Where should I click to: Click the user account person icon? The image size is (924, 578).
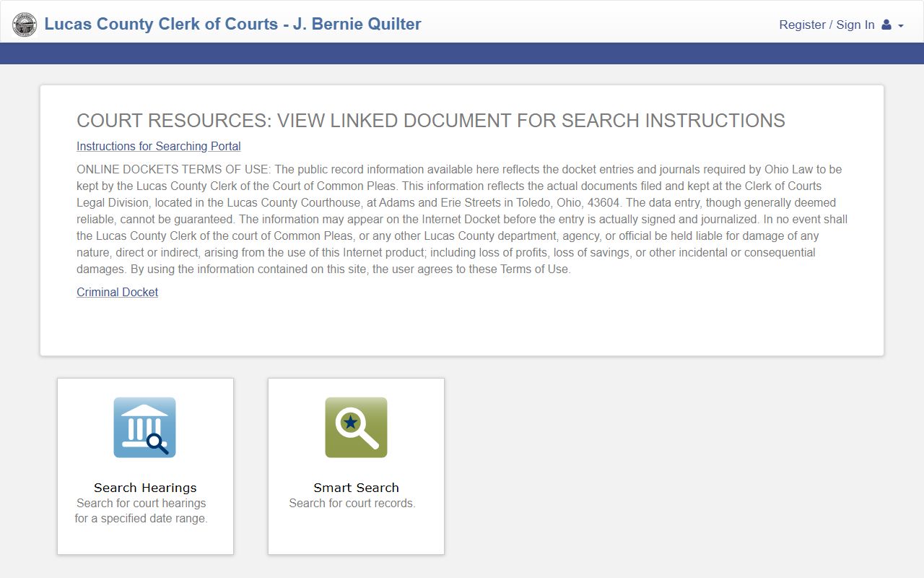(x=886, y=25)
